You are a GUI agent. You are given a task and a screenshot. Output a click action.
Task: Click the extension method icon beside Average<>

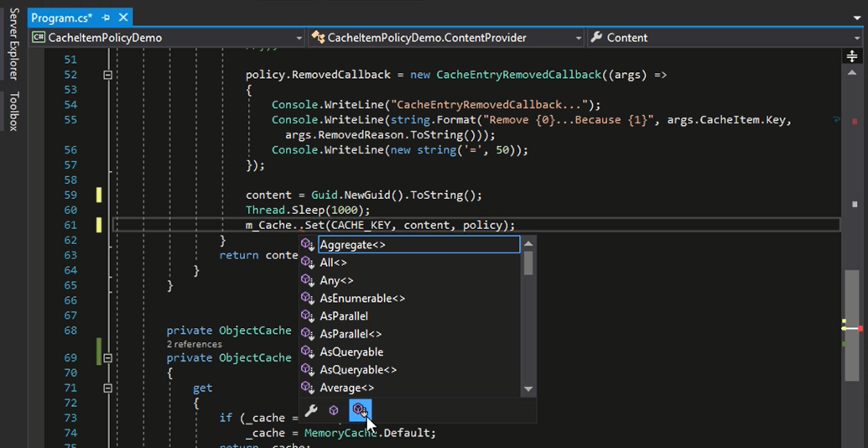[308, 388]
